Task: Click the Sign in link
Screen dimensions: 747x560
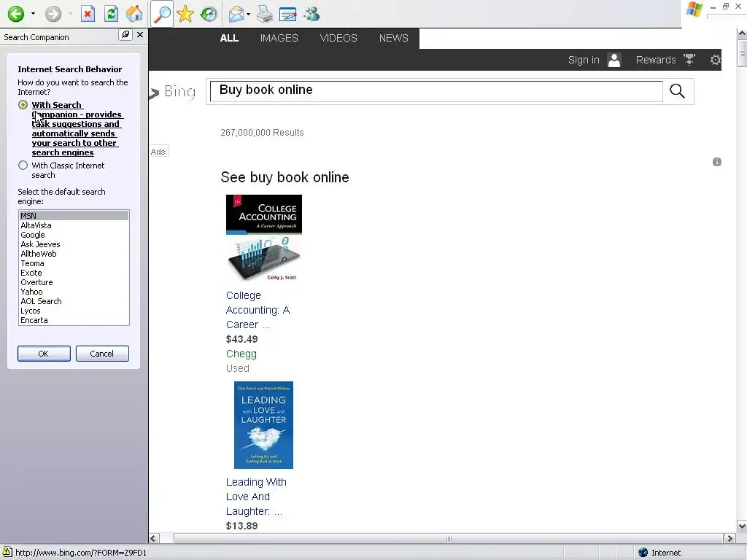Action: (x=584, y=60)
